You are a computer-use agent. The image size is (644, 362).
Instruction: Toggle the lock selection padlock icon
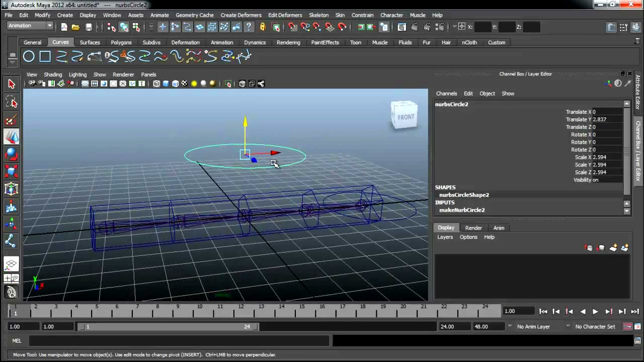click(x=262, y=27)
